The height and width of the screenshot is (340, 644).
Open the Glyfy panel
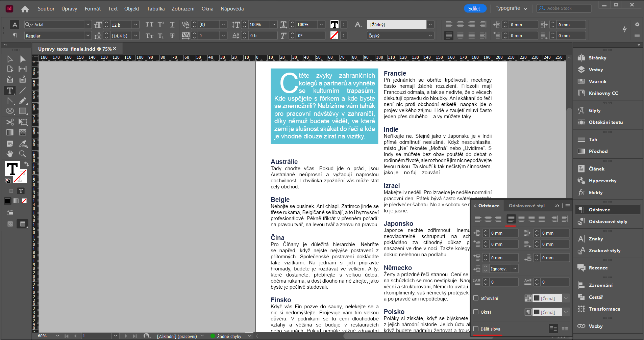click(x=594, y=110)
